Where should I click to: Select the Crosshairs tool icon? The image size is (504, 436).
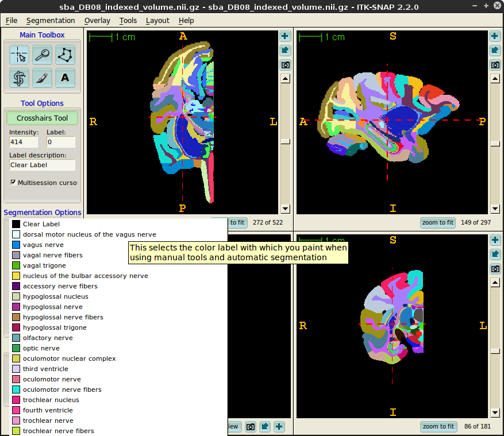20,55
